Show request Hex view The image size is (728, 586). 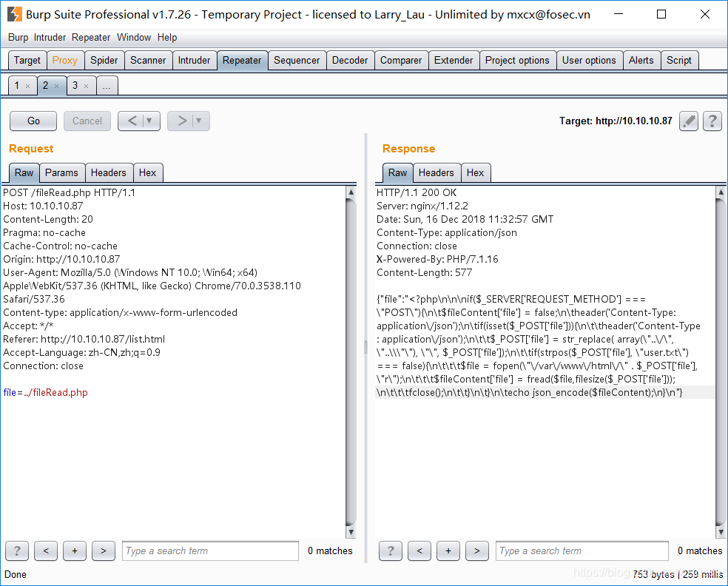point(148,172)
